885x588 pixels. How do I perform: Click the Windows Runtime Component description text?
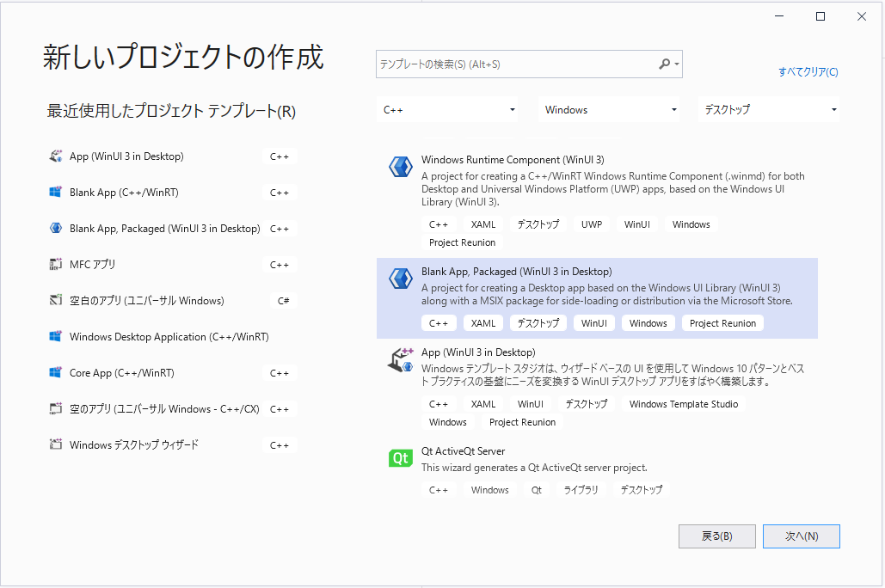click(613, 189)
